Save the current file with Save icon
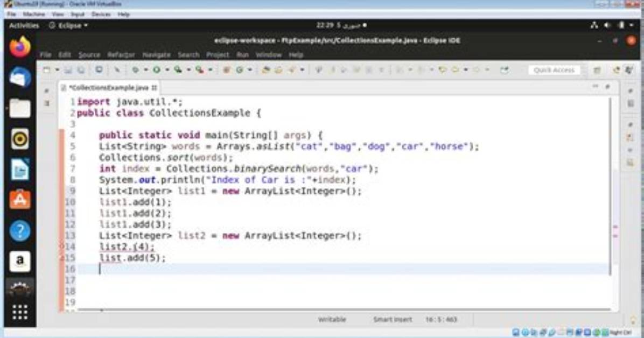This screenshot has height=338, width=644. 68,70
